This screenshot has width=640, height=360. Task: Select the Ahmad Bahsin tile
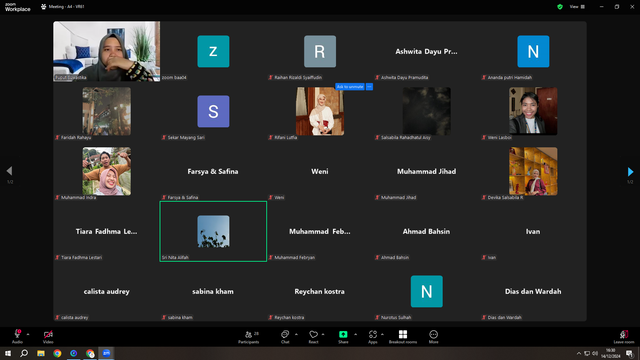tap(427, 231)
